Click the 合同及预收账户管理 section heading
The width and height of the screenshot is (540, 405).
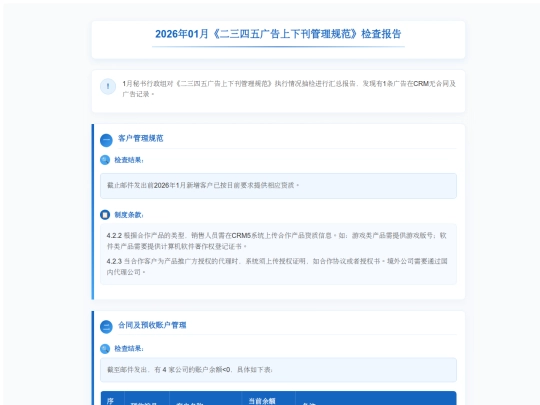pyautogui.click(x=152, y=325)
